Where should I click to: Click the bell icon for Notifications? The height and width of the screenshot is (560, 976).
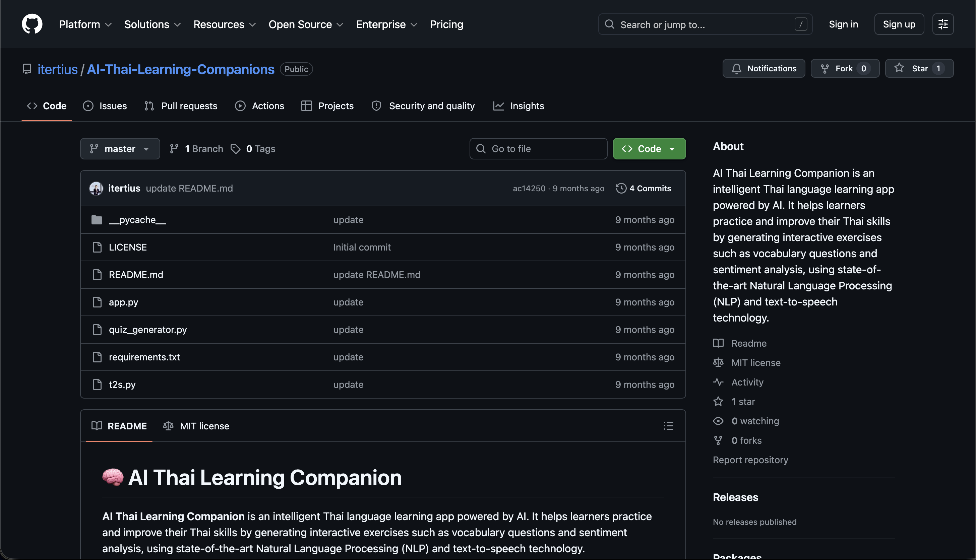coord(736,68)
